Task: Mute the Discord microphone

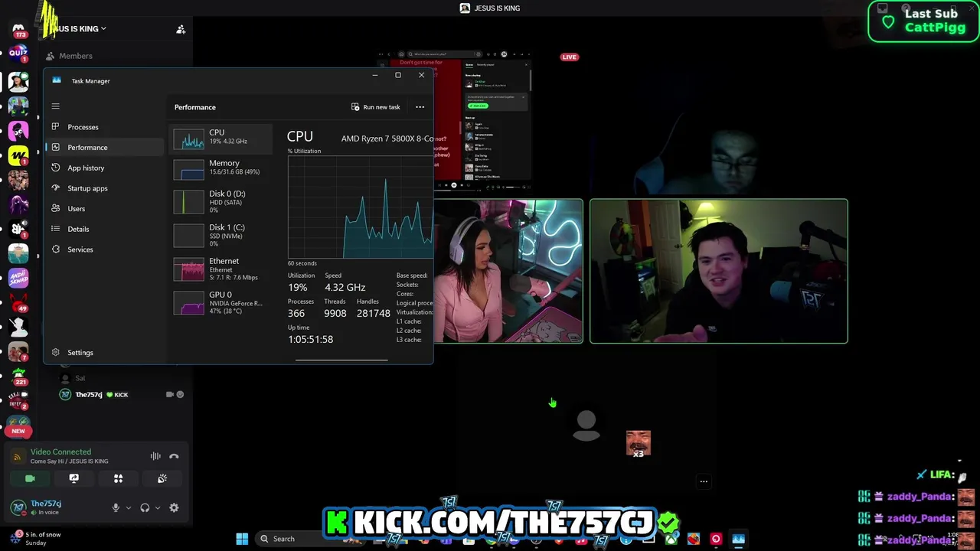Action: point(116,507)
